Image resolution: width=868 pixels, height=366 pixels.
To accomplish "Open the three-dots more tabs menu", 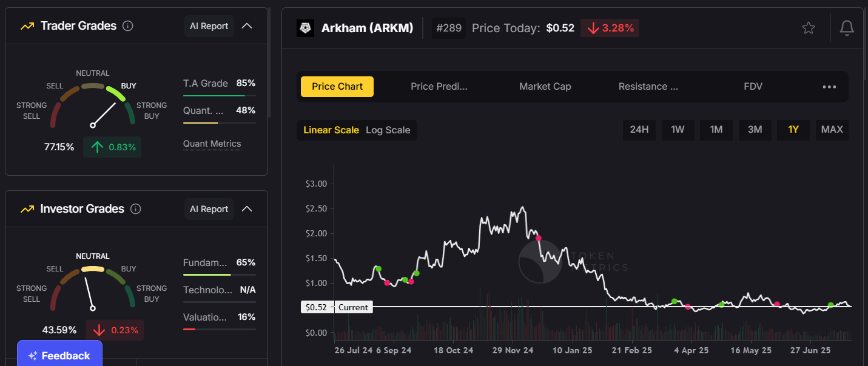I will (x=829, y=87).
